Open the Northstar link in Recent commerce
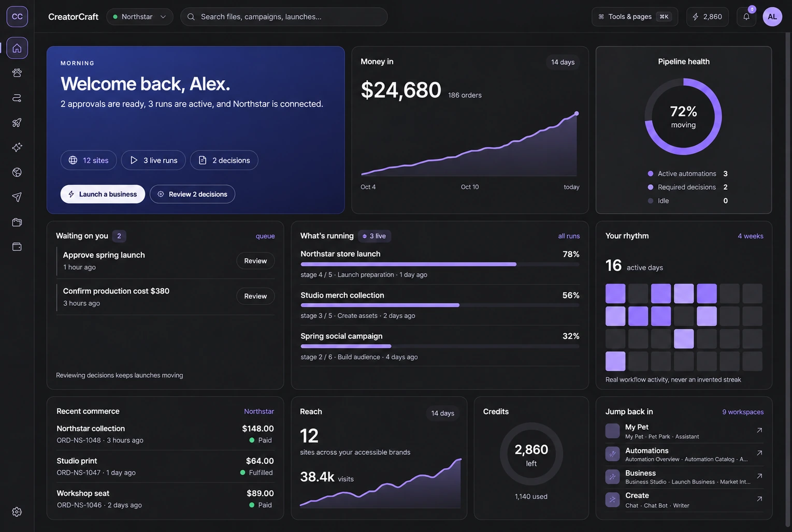This screenshot has width=792, height=532. (x=259, y=411)
